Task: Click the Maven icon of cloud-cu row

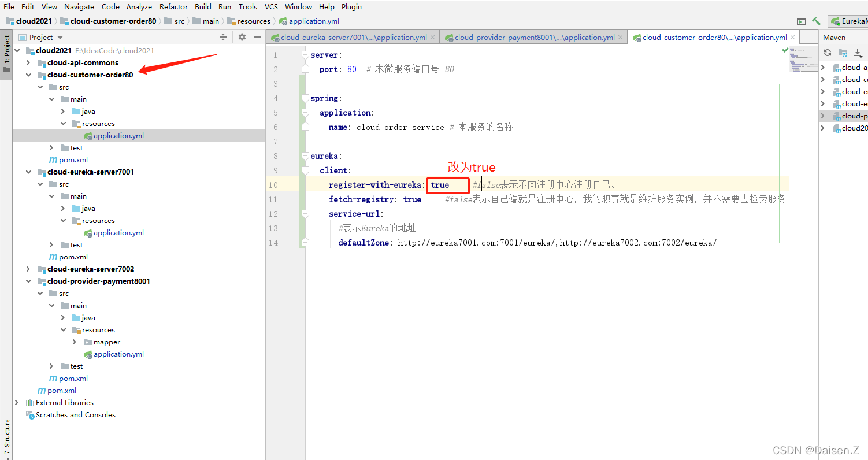Action: tap(837, 79)
